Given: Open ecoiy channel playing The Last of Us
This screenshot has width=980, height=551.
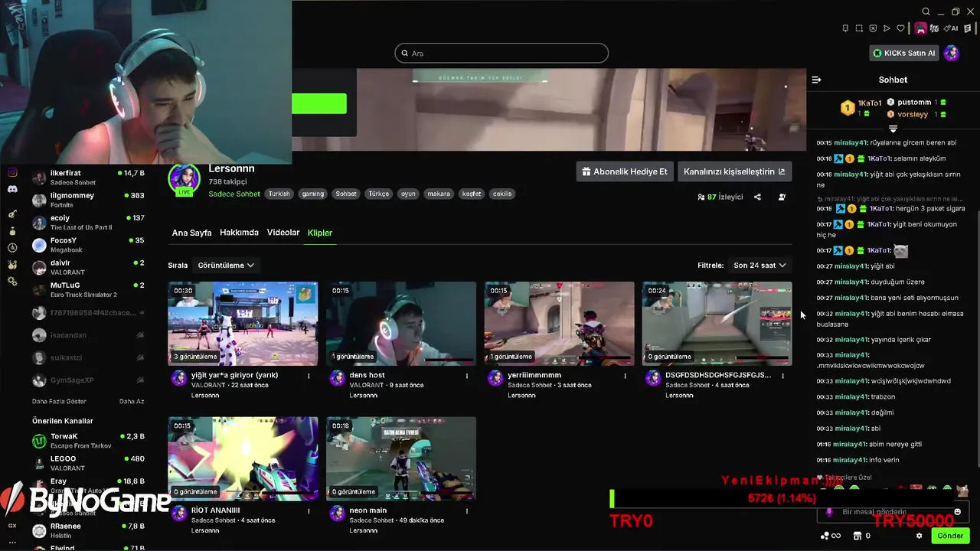Looking at the screenshot, I should [x=88, y=223].
